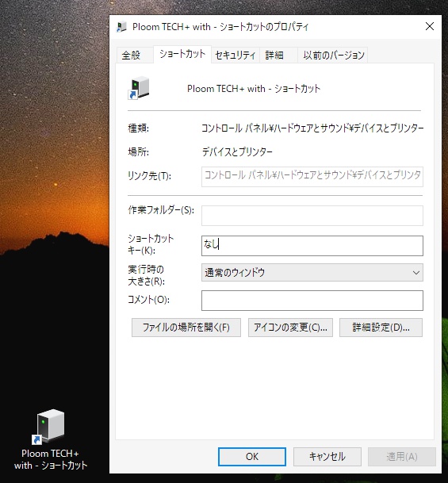Click the desktop label Ploom TECH+ with - ショートカット
The height and width of the screenshot is (483, 448).
[51, 459]
